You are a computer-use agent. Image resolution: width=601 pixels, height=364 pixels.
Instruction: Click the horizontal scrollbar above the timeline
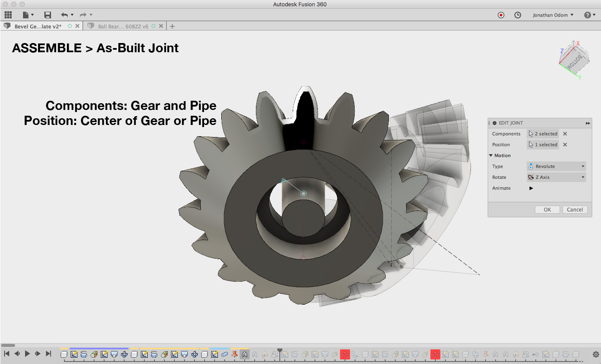pyautogui.click(x=8, y=345)
